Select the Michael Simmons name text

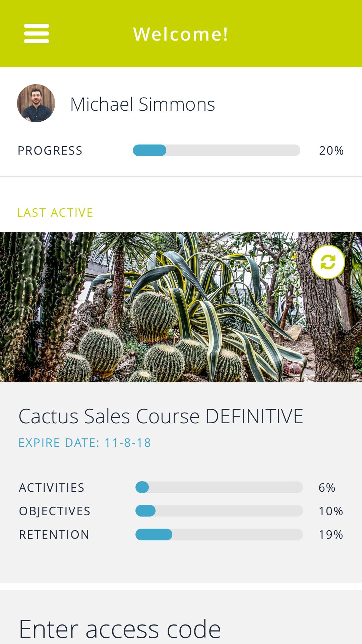(142, 104)
